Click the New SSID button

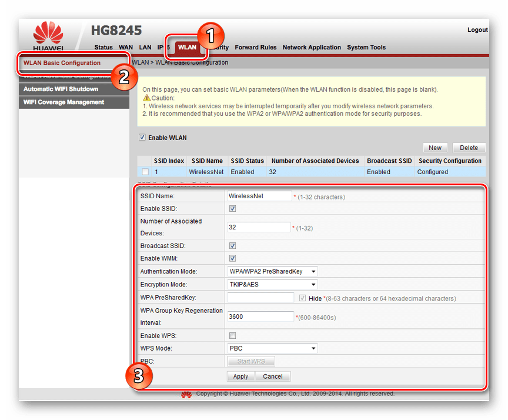click(x=435, y=148)
